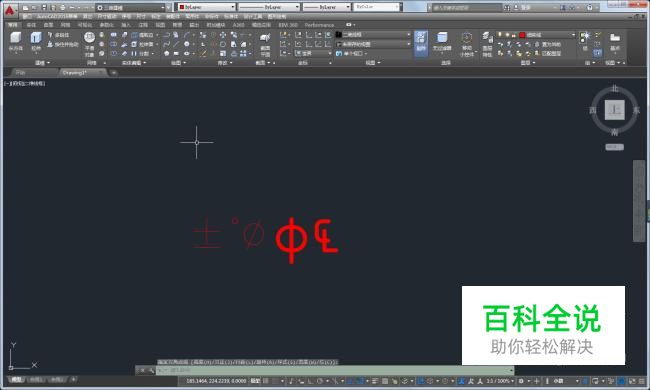Open the workspace selector dropdown in title bar
The width and height of the screenshot is (650, 390).
point(131,7)
